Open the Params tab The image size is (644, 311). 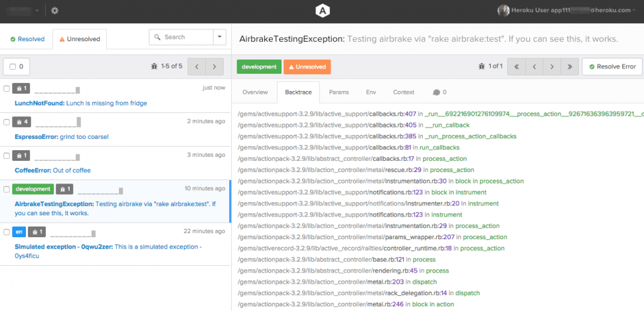tap(339, 92)
